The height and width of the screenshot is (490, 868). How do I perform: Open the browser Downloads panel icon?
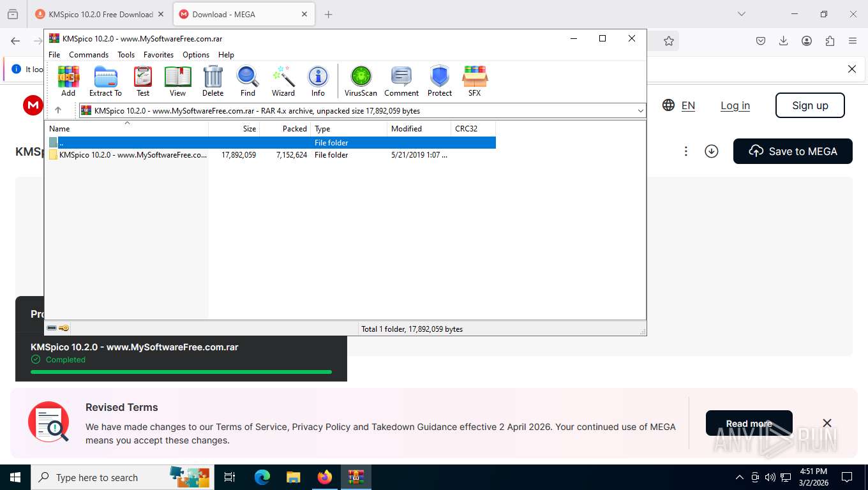tap(784, 41)
